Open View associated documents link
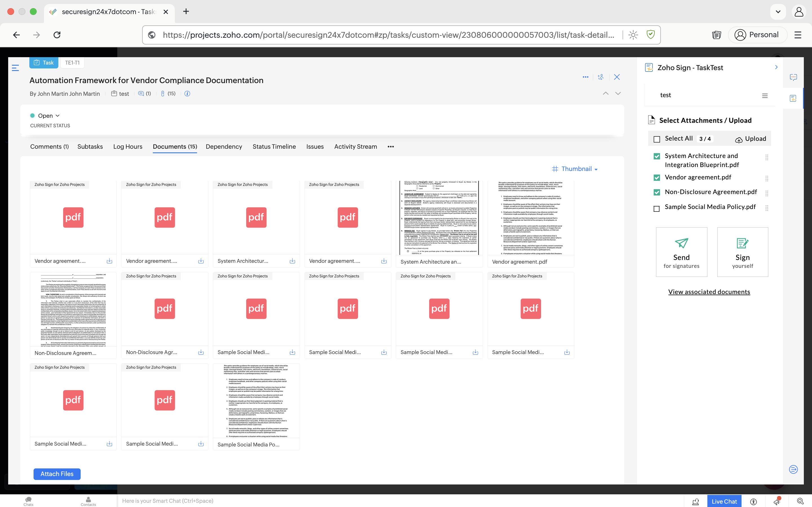812x507 pixels. 709,292
